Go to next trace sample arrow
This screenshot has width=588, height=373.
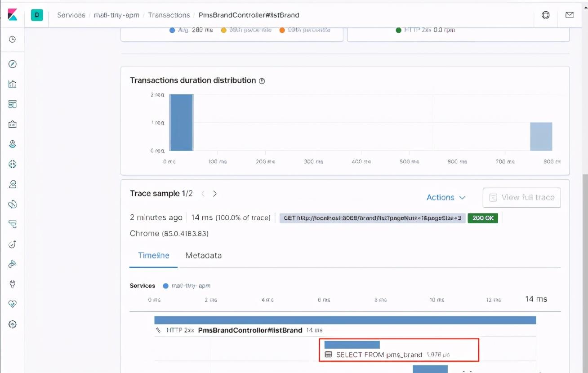coord(215,194)
